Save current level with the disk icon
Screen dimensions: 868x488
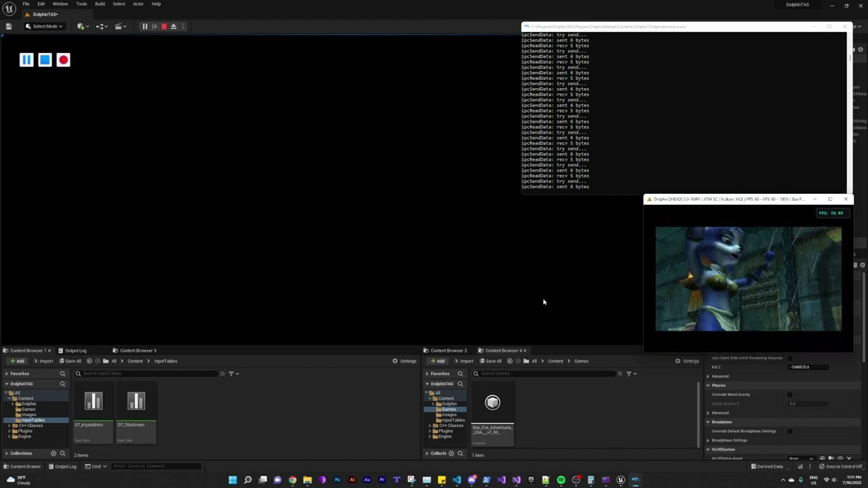pyautogui.click(x=9, y=26)
